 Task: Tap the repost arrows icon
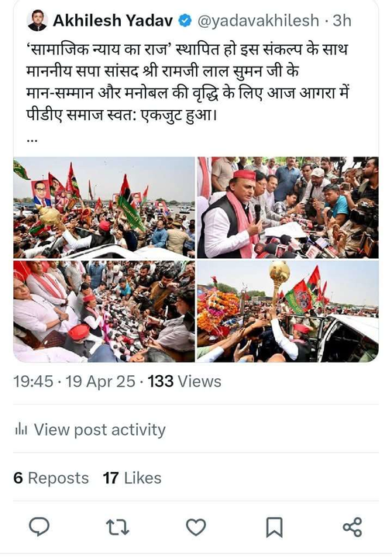(118, 527)
